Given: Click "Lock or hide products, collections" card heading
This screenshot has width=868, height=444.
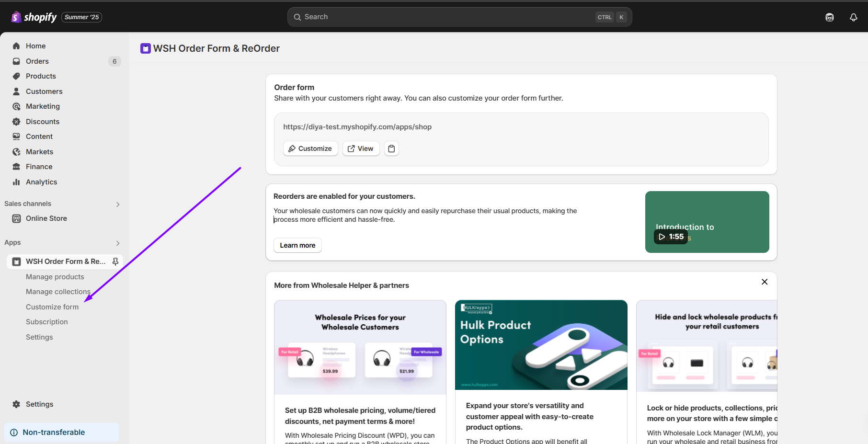Looking at the screenshot, I should [712, 413].
